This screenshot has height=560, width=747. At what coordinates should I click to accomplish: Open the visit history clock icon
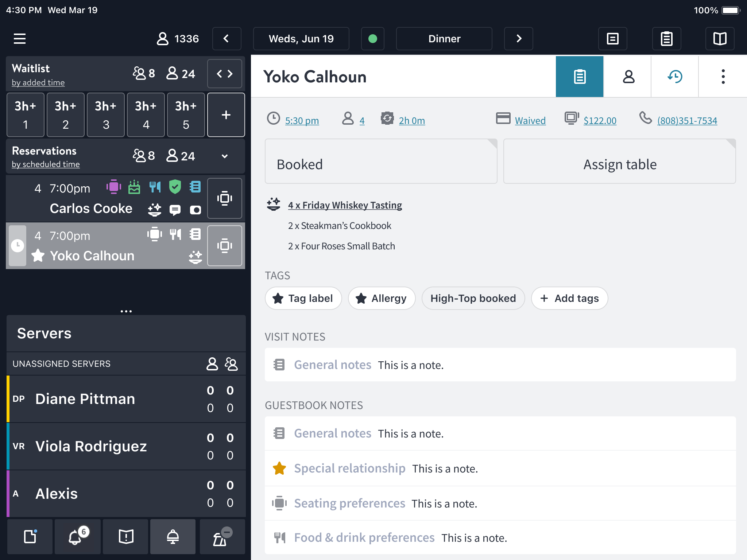tap(675, 77)
